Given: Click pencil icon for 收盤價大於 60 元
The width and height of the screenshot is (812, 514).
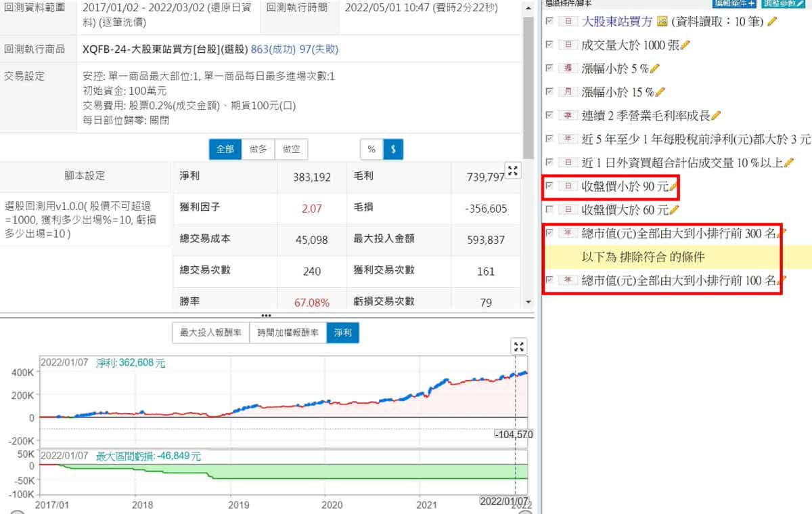Looking at the screenshot, I should point(673,210).
